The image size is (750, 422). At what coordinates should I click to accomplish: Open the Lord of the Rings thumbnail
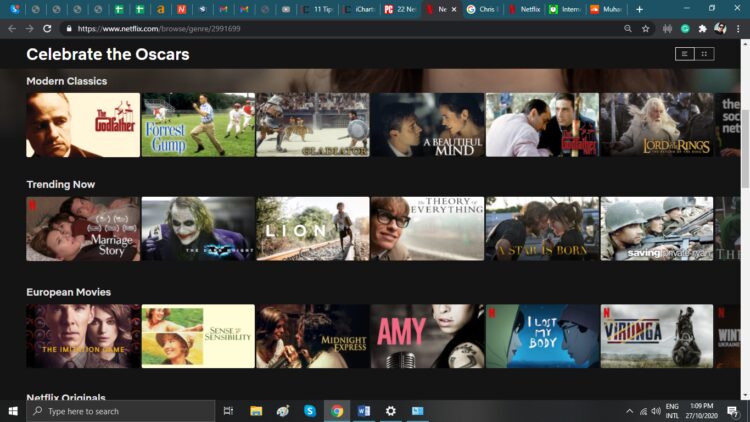(x=657, y=125)
